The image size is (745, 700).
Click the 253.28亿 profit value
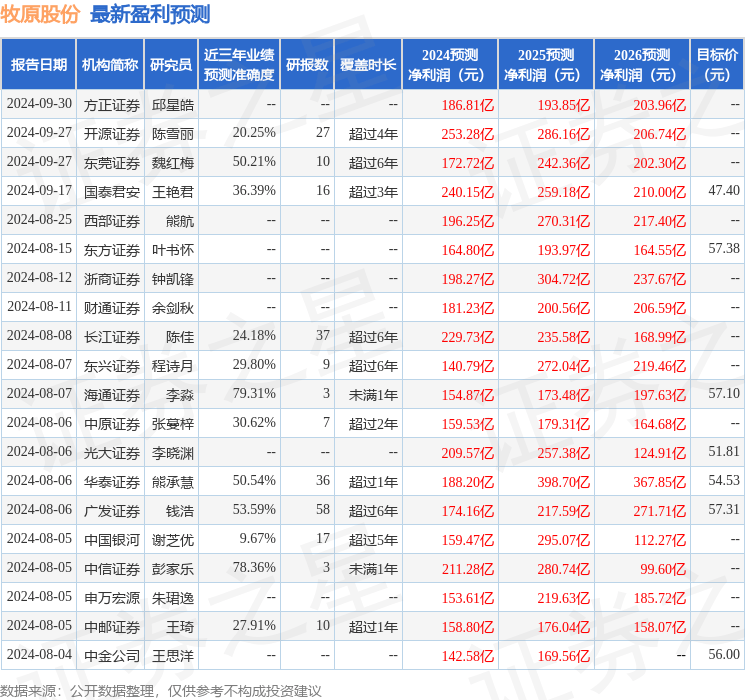tap(468, 134)
